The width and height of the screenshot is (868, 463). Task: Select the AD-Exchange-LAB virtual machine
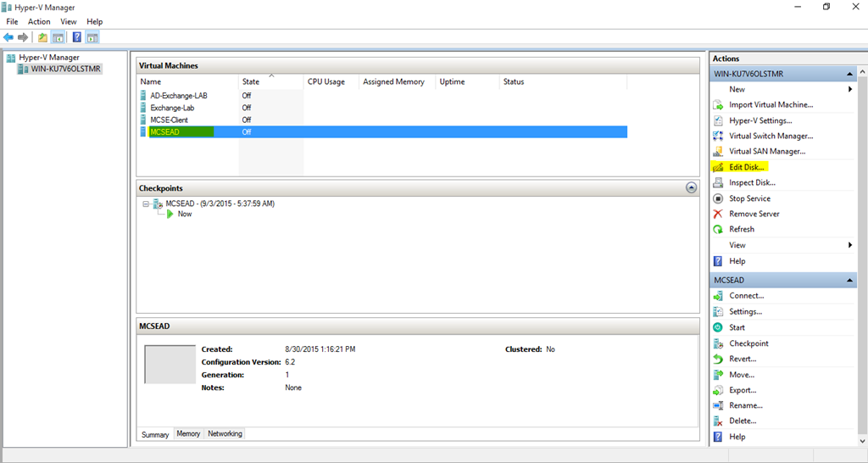(179, 96)
